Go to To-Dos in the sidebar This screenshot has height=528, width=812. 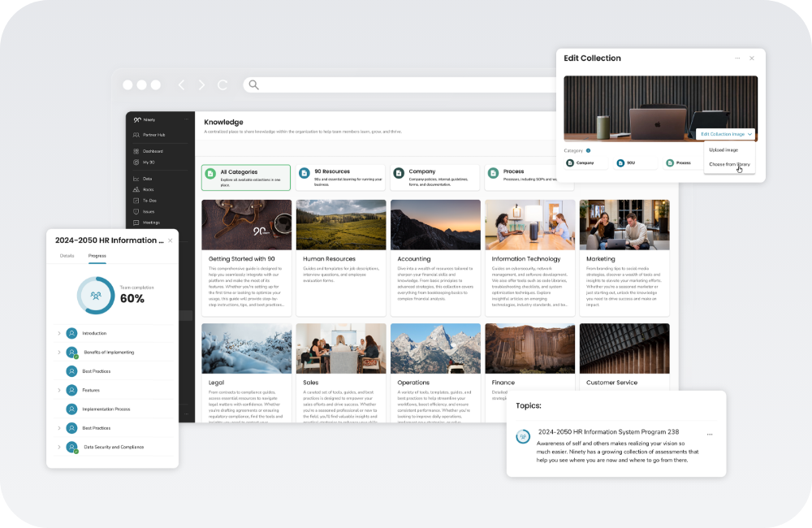[136, 200]
